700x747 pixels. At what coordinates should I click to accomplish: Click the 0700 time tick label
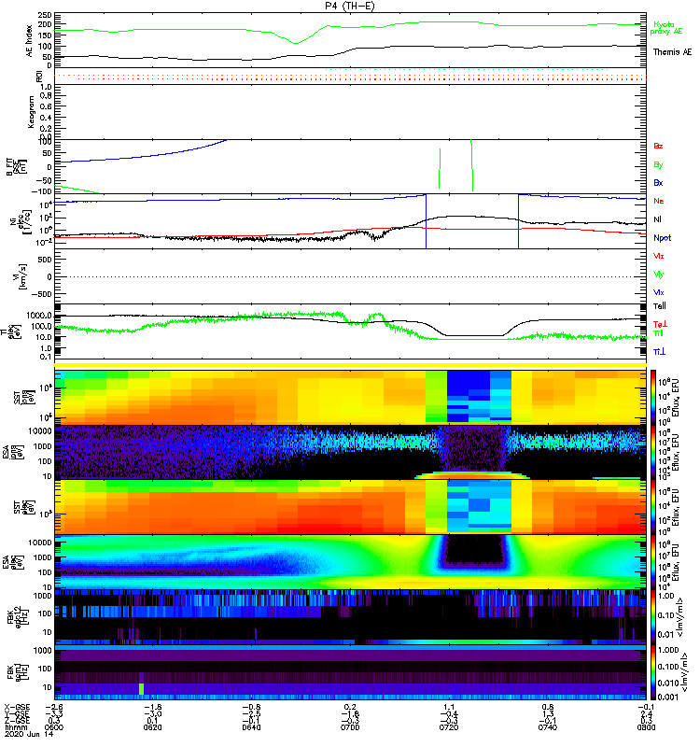point(350,727)
